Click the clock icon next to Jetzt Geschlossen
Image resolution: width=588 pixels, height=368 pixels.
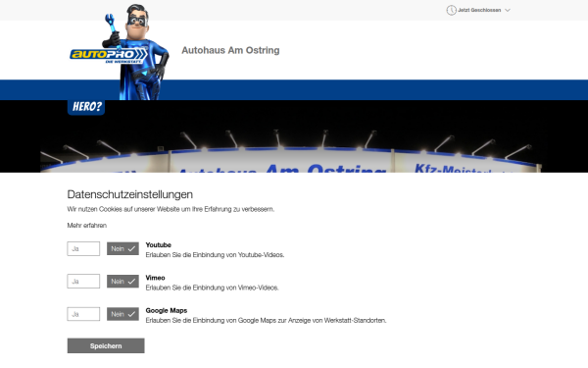[451, 10]
